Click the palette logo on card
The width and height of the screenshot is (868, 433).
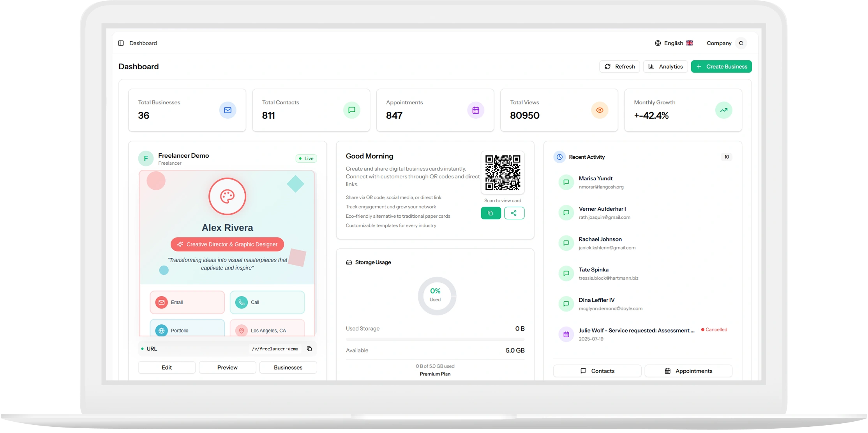(227, 196)
